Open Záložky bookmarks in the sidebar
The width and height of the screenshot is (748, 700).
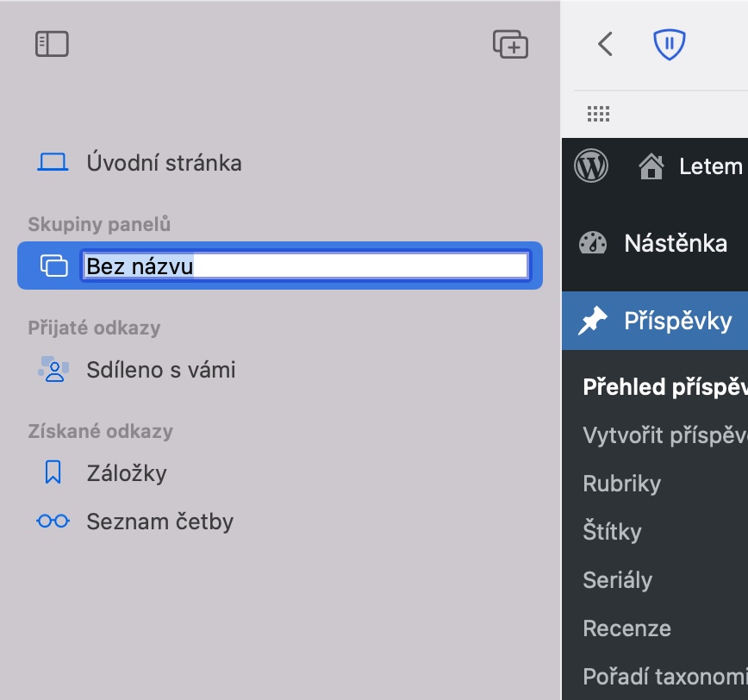pyautogui.click(x=127, y=473)
